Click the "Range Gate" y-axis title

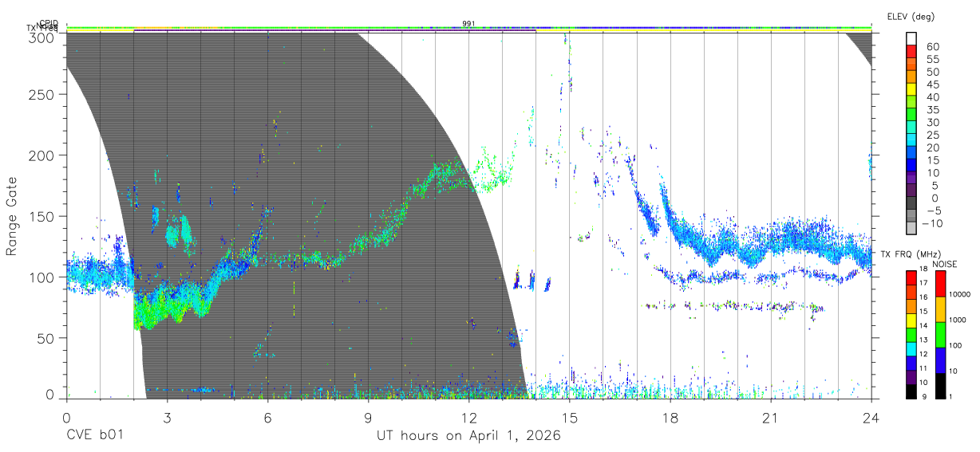pos(12,216)
